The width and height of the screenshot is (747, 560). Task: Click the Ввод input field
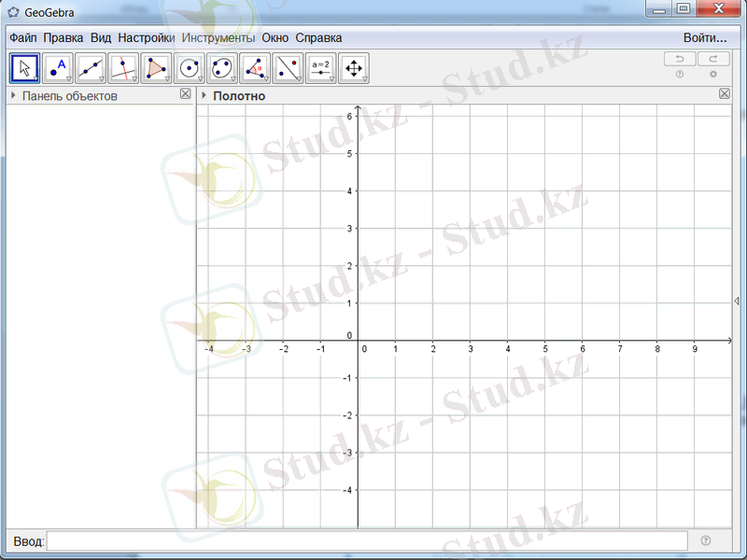[366, 540]
